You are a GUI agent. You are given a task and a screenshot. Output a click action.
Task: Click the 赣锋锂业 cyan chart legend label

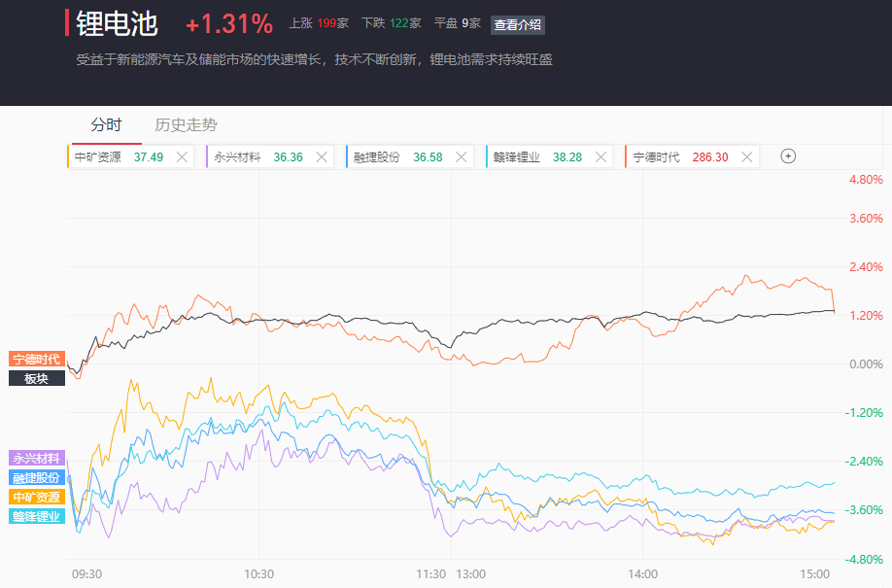37,516
